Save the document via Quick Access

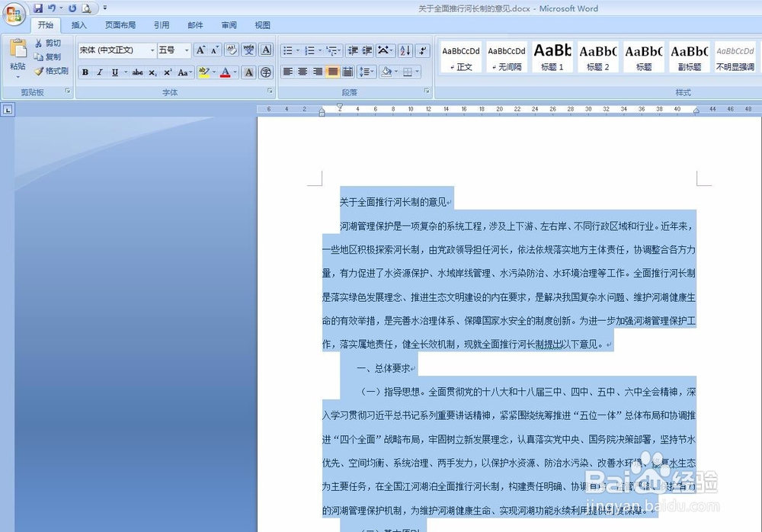pos(38,8)
